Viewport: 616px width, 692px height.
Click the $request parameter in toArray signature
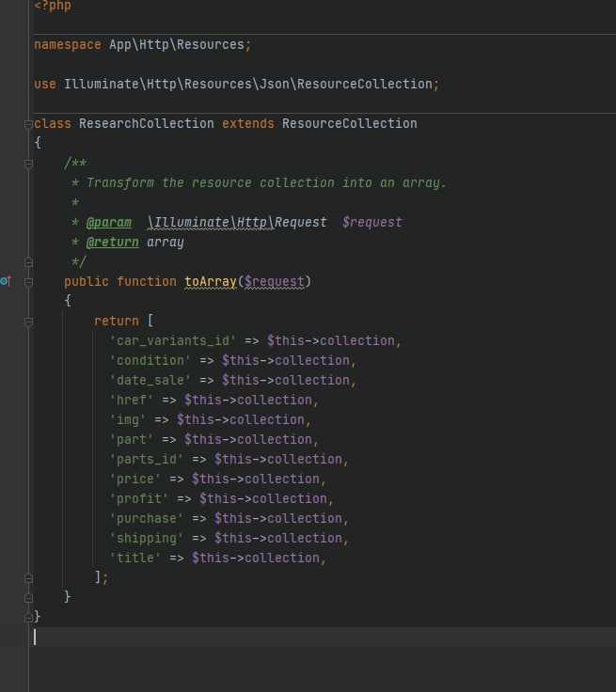pos(275,281)
